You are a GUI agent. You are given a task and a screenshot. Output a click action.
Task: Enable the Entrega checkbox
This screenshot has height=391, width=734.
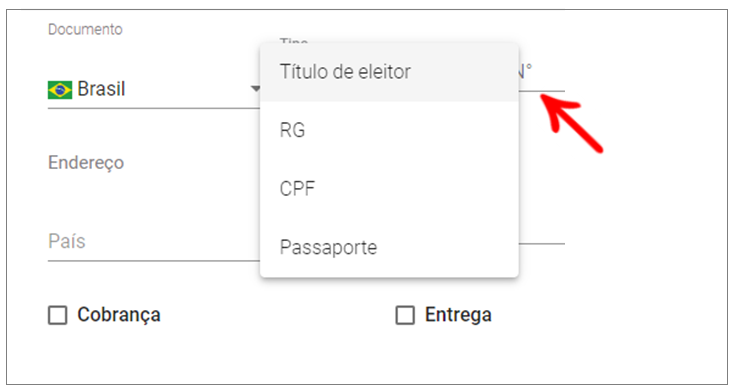click(x=405, y=315)
